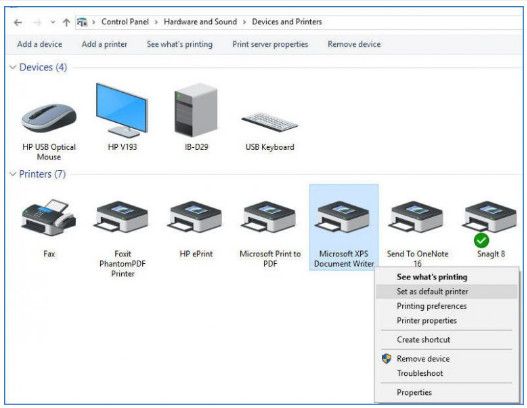This screenshot has height=408, width=527.
Task: Open Printing preferences from context menu
Action: 446,306
